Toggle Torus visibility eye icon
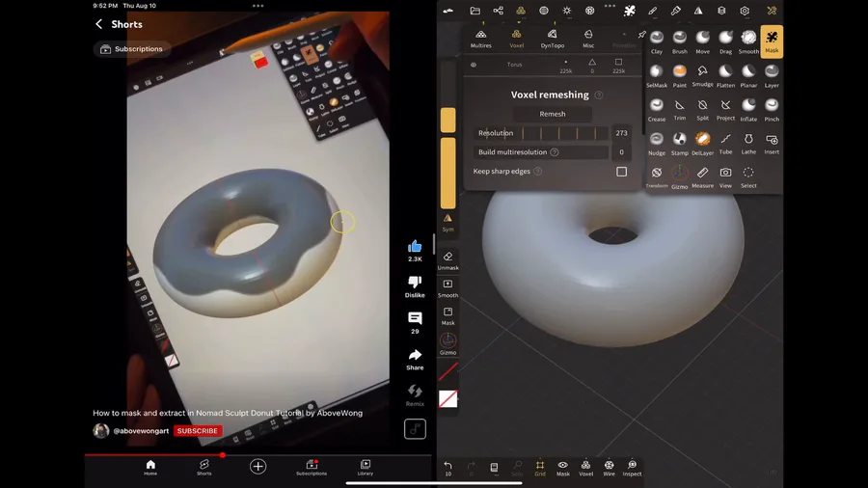 (474, 65)
